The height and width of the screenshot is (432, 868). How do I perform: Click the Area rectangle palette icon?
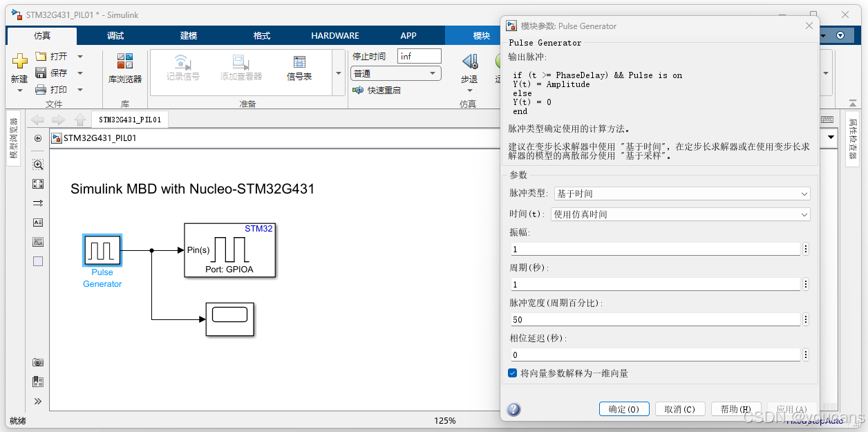point(38,261)
